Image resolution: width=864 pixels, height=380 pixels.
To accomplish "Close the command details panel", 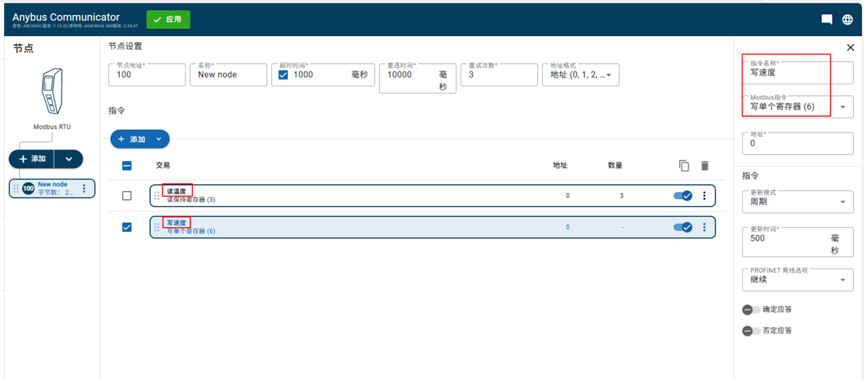I will click(850, 48).
